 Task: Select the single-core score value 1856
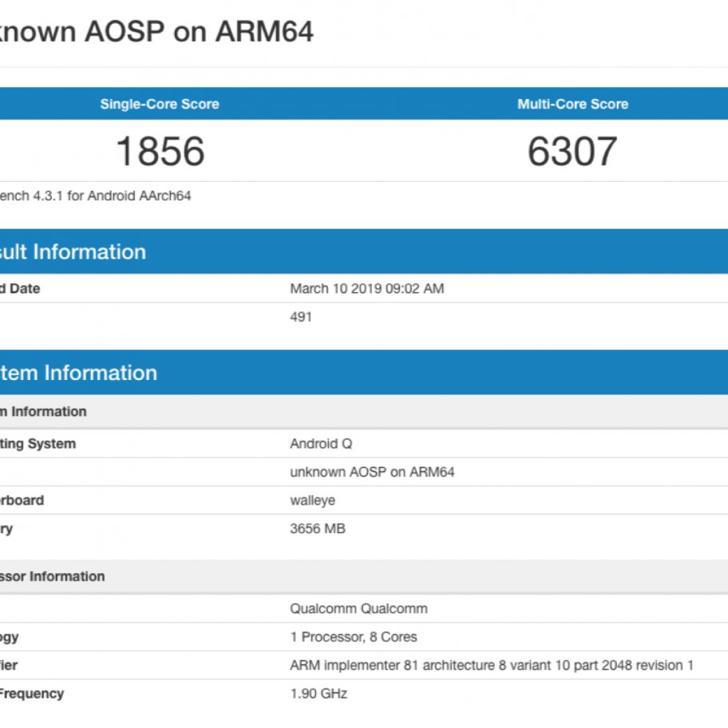pyautogui.click(x=160, y=151)
